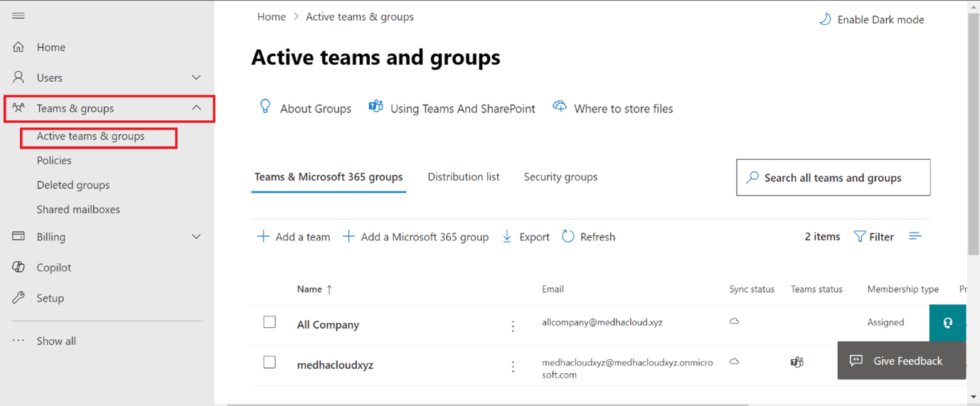Click the Filter funnel icon
The image size is (980, 406).
point(860,236)
